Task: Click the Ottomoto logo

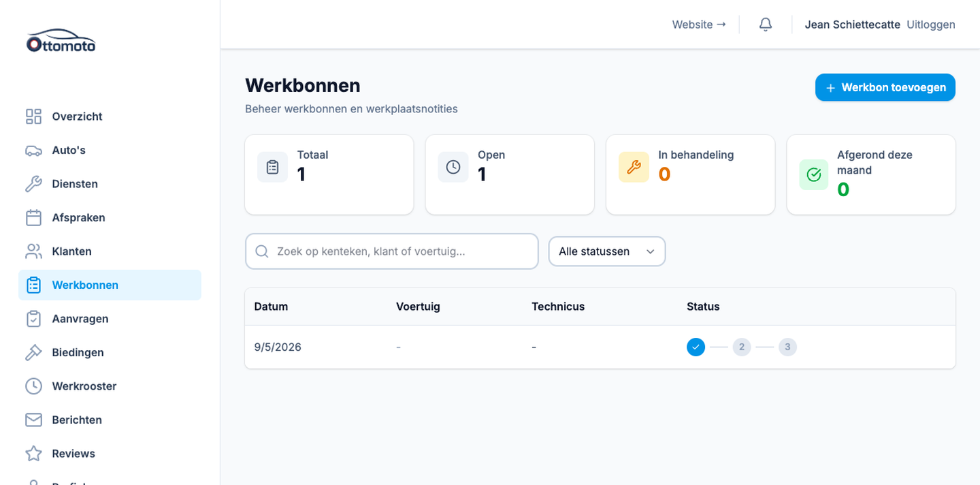Action: (61, 41)
